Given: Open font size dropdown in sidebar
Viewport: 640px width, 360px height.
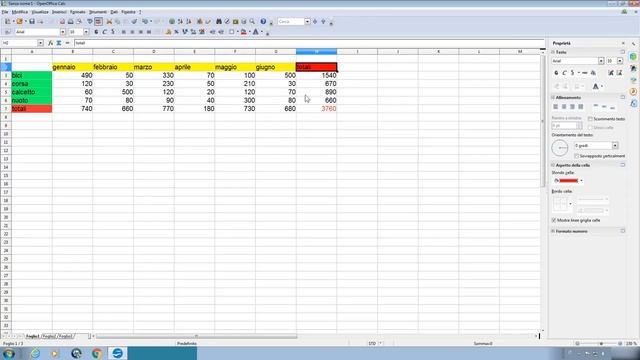Looking at the screenshot, I should [x=620, y=61].
